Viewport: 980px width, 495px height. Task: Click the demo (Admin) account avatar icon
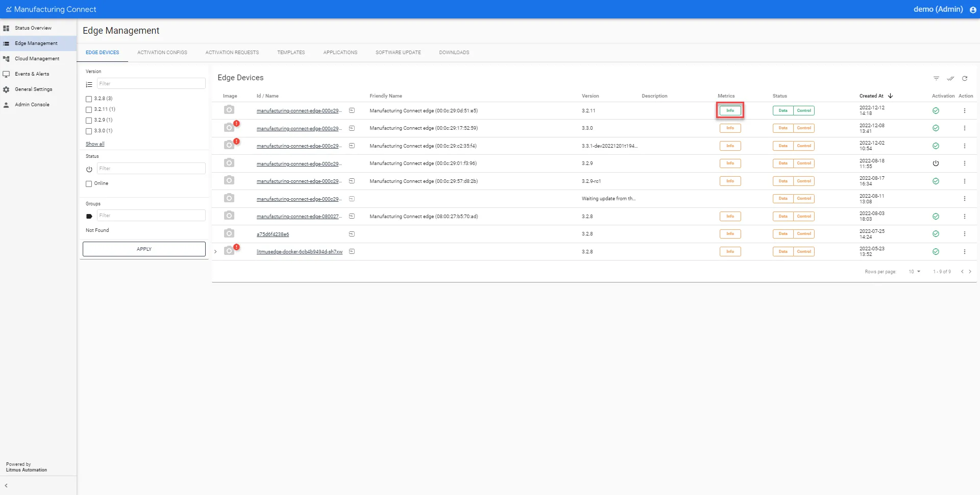[973, 10]
